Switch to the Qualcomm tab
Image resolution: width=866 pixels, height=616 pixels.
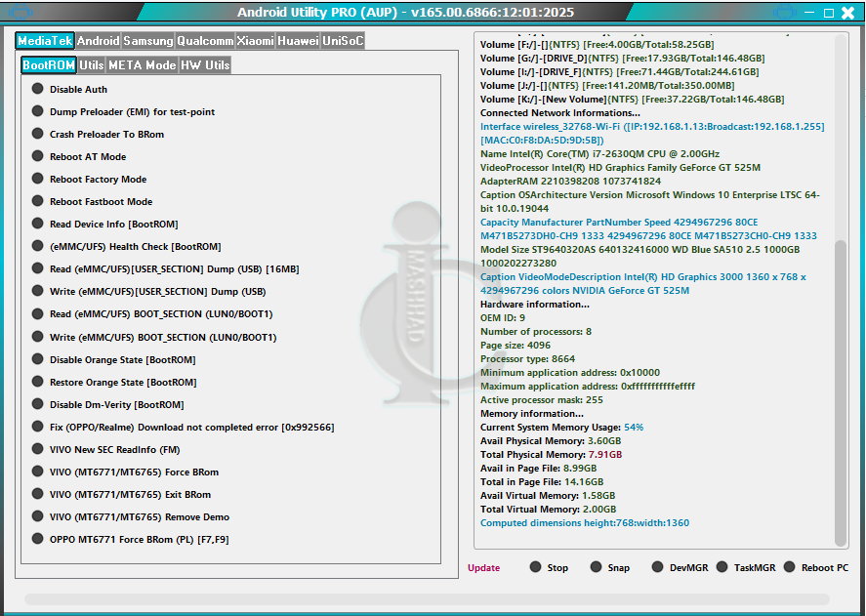205,41
